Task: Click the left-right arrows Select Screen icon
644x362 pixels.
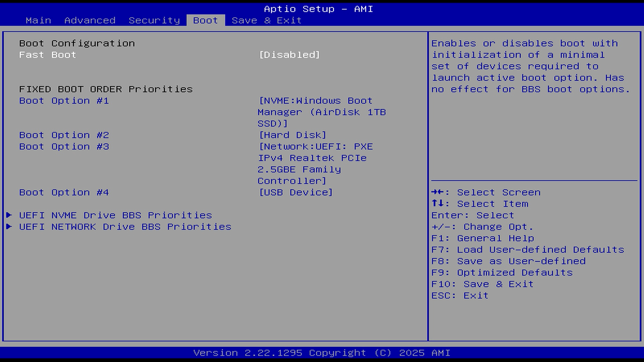Action: pyautogui.click(x=438, y=192)
